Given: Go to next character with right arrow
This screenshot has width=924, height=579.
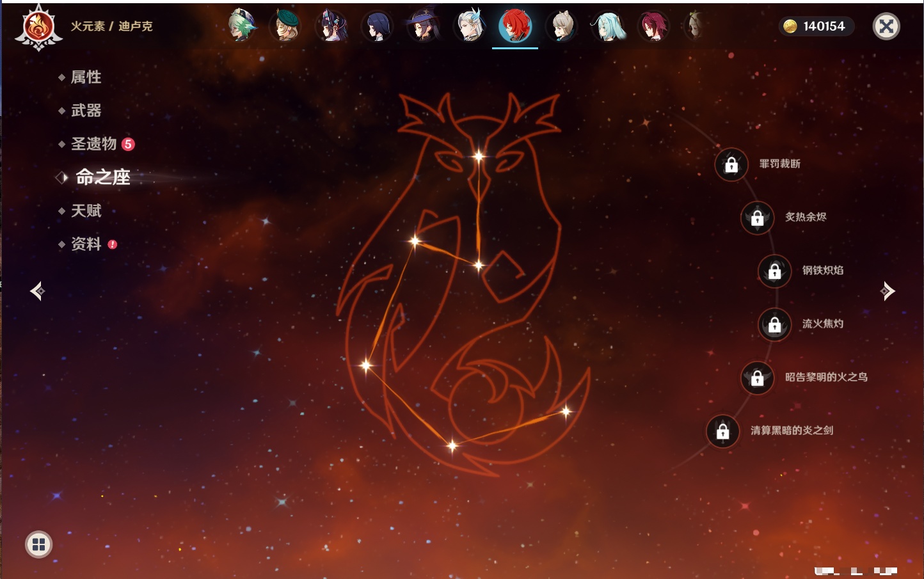Looking at the screenshot, I should (888, 291).
